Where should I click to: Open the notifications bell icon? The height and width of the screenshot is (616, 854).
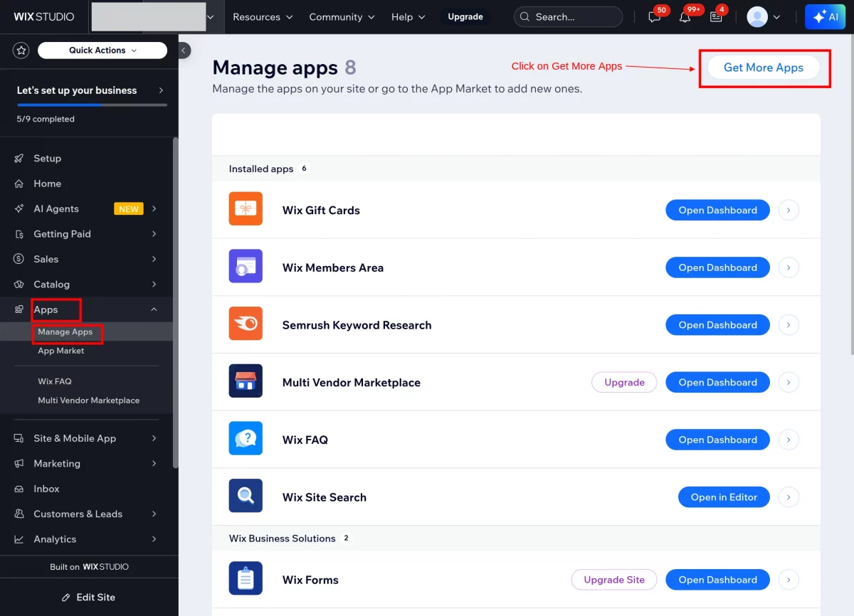click(685, 17)
